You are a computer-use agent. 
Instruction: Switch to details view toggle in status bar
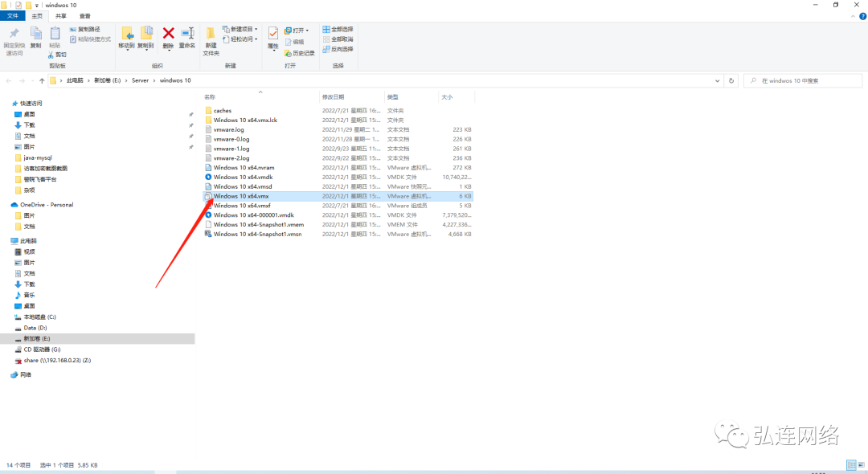tap(851, 465)
